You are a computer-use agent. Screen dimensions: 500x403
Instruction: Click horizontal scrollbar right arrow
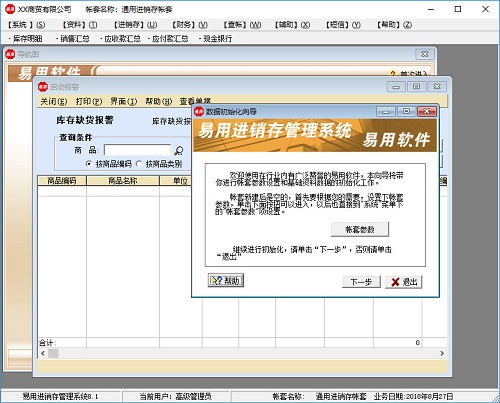point(442,353)
